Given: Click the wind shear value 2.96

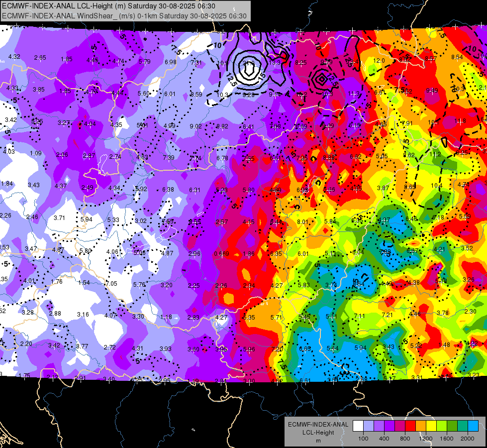Looking at the screenshot, I should click(x=194, y=253).
